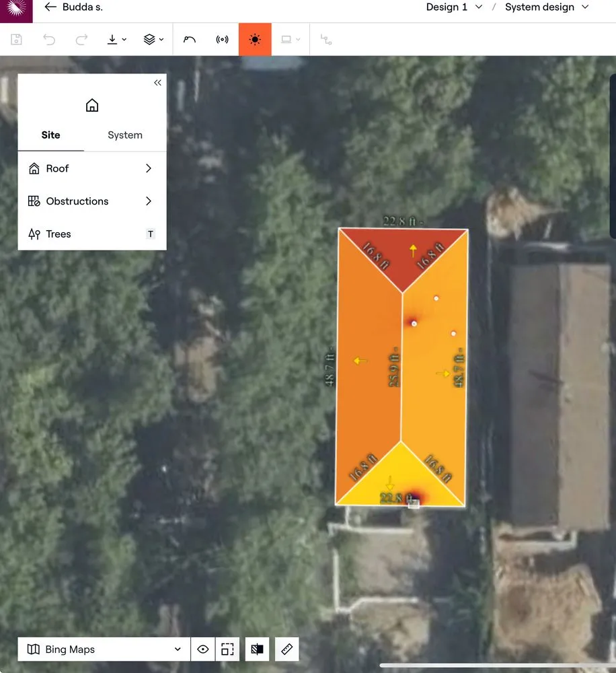Viewport: 616px width, 673px height.
Task: Open the Bing Maps imagery dropdown
Action: click(104, 649)
